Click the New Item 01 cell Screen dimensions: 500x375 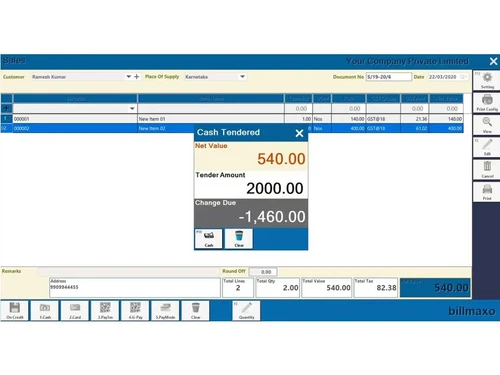[x=211, y=119]
